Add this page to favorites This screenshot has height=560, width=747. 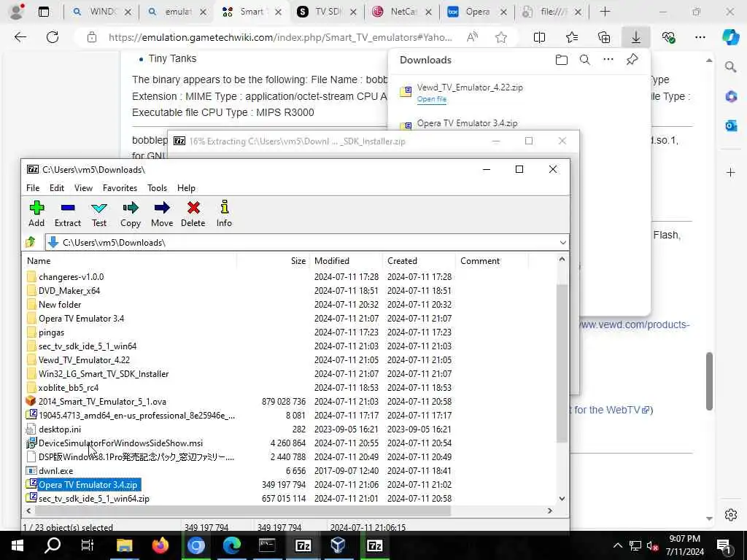(500, 37)
